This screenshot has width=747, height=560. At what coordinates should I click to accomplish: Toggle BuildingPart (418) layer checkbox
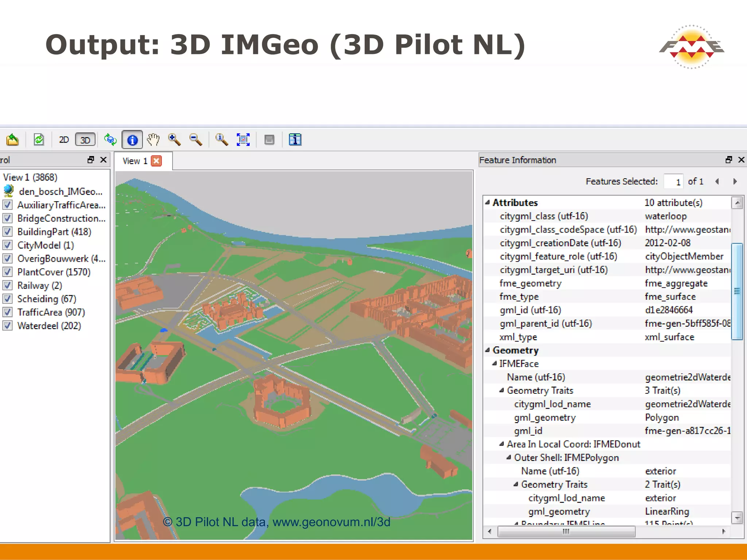(x=8, y=232)
